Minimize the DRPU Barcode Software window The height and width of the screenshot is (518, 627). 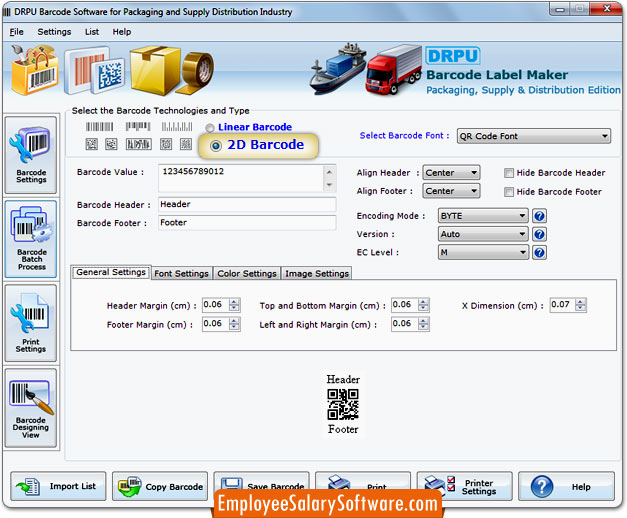pyautogui.click(x=559, y=9)
